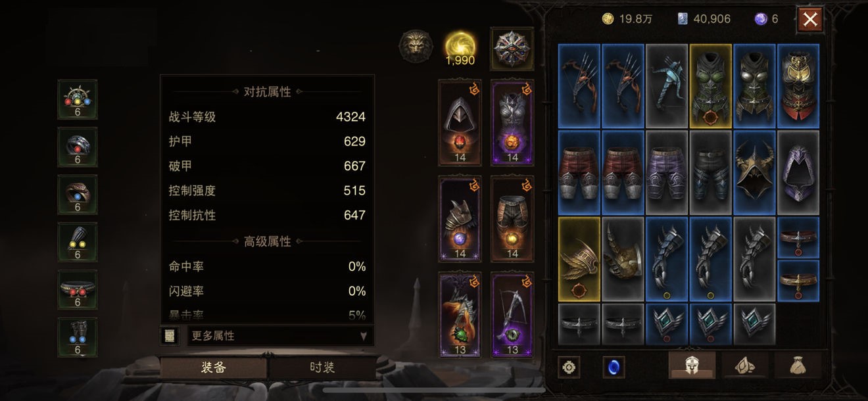Open the gear settings icon below inventory

[569, 367]
